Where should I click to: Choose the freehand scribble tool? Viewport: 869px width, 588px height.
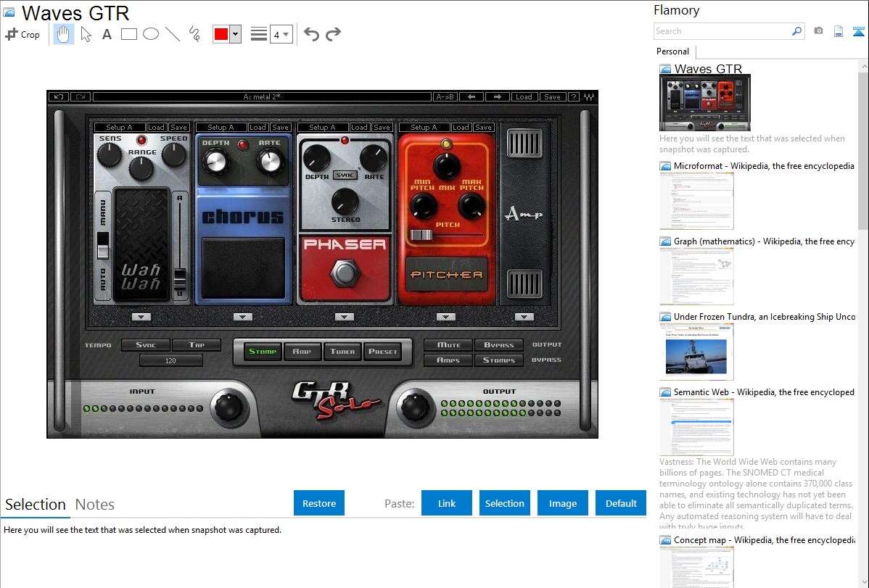(x=194, y=34)
